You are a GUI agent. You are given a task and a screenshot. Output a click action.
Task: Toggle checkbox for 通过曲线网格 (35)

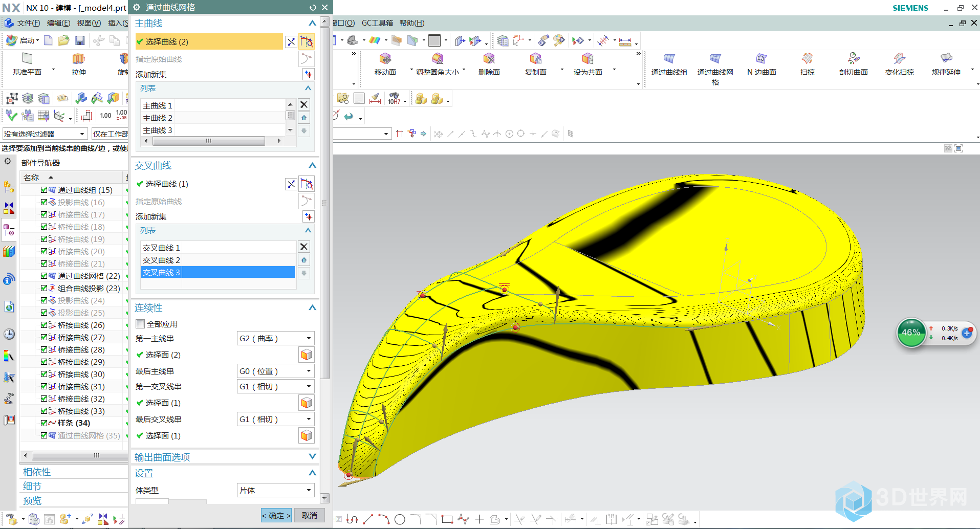pos(44,435)
